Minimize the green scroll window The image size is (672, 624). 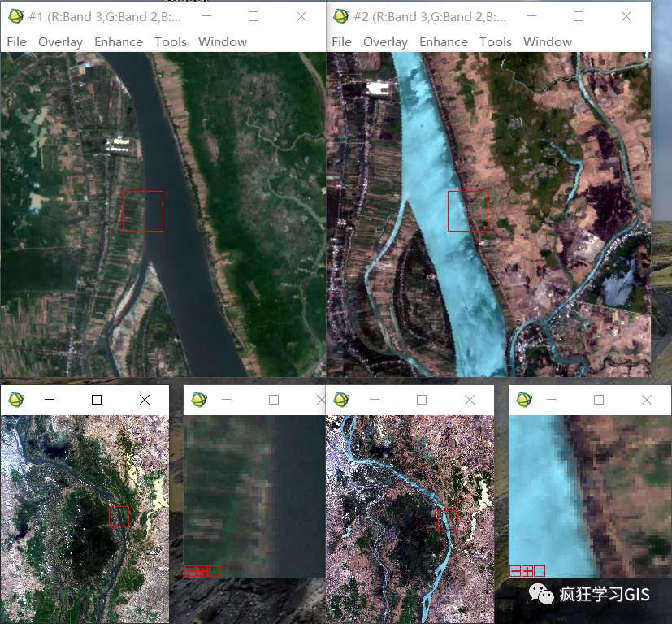pyautogui.click(x=50, y=400)
